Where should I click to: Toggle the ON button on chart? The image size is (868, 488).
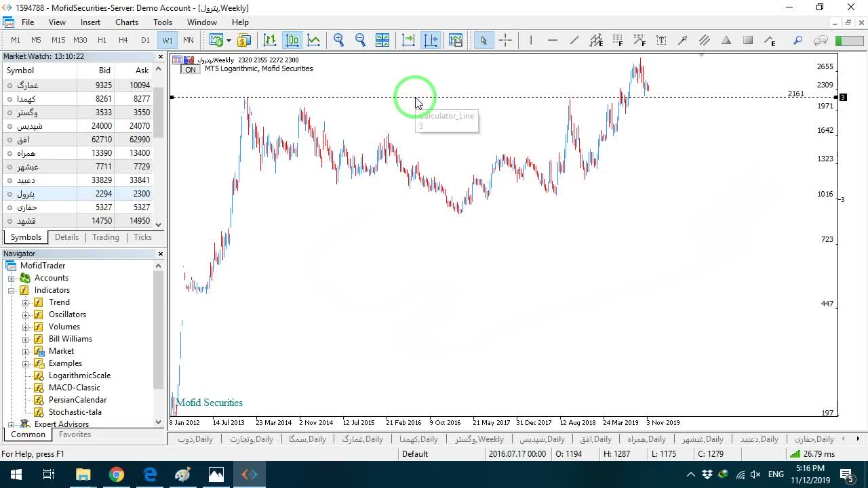(191, 70)
